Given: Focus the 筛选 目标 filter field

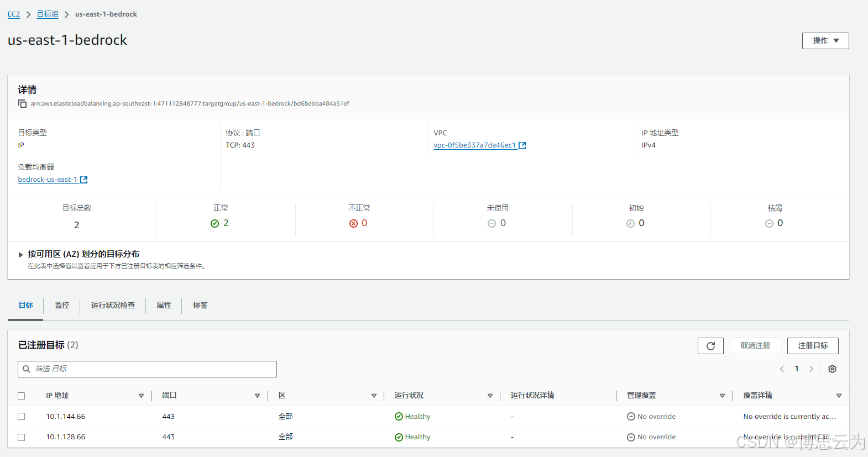Looking at the screenshot, I should [x=147, y=369].
